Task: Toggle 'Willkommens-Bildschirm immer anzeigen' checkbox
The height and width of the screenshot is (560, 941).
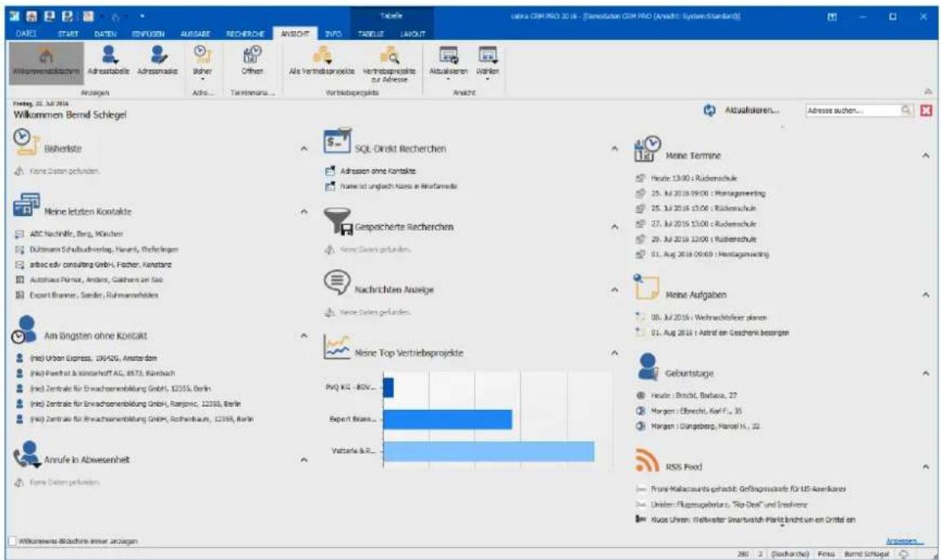Action: 11,540
